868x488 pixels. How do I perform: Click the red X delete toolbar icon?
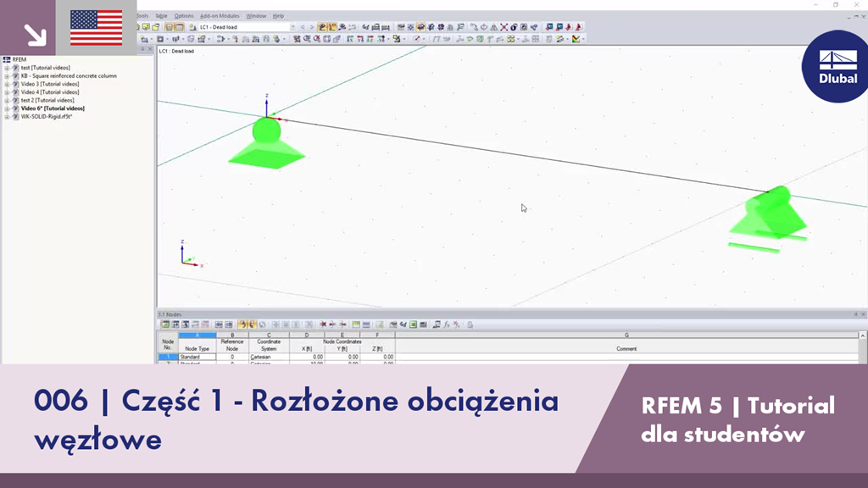(504, 26)
